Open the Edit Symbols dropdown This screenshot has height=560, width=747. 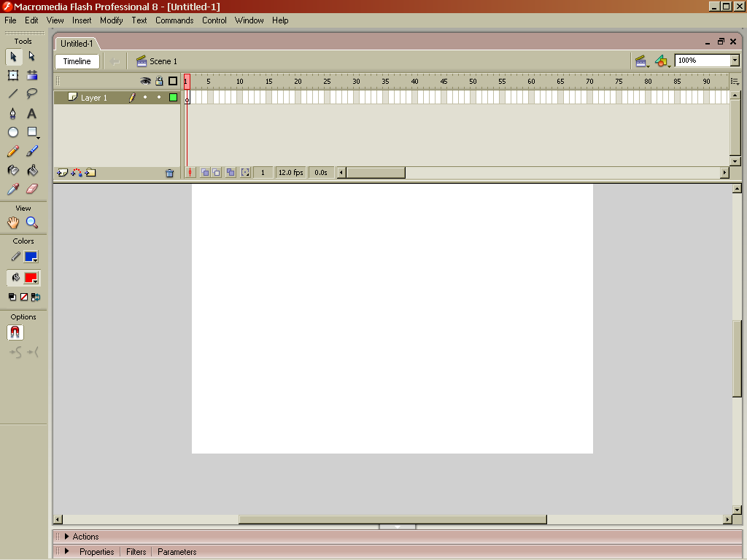tap(662, 61)
